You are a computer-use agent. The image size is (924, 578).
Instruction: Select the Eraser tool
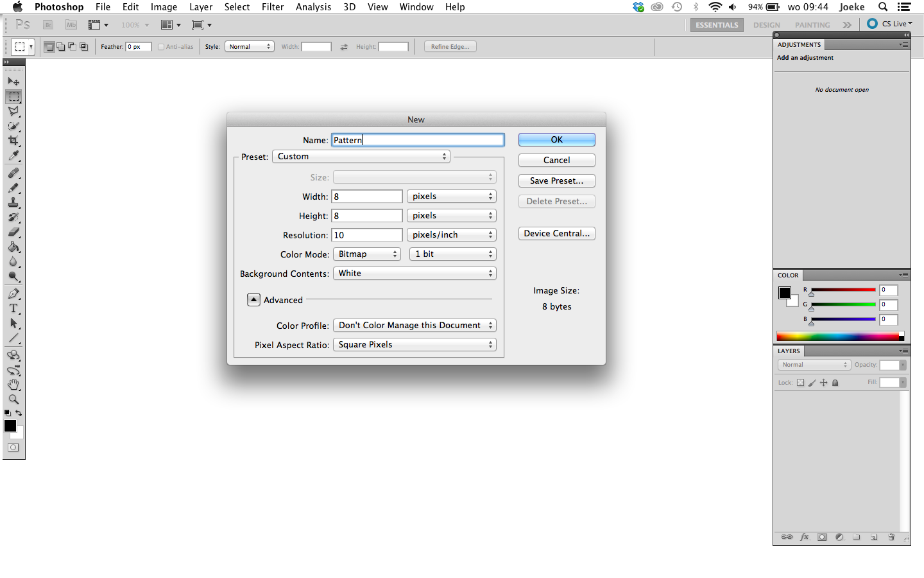[13, 232]
